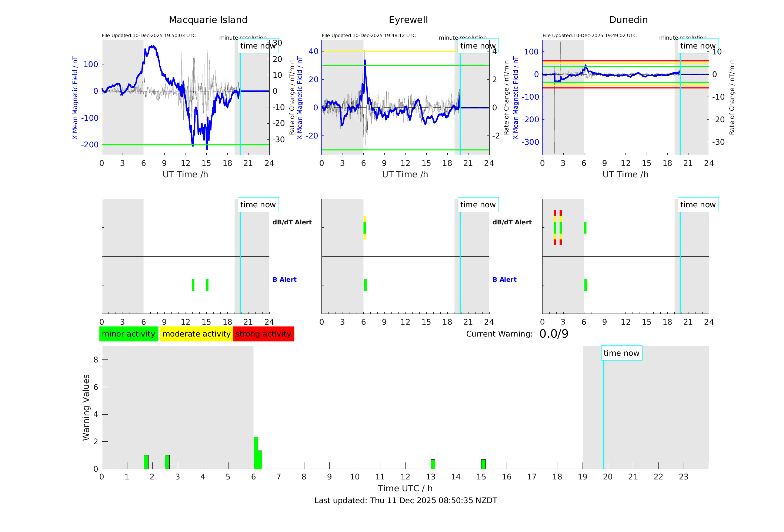
Task: Click the Macquarie Island chart title
Action: [208, 20]
